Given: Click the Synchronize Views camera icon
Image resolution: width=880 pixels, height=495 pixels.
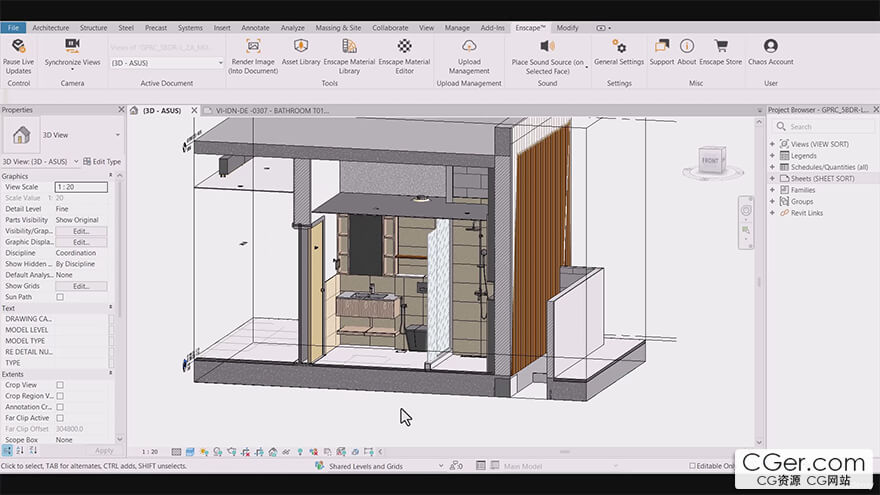Looking at the screenshot, I should (72, 46).
